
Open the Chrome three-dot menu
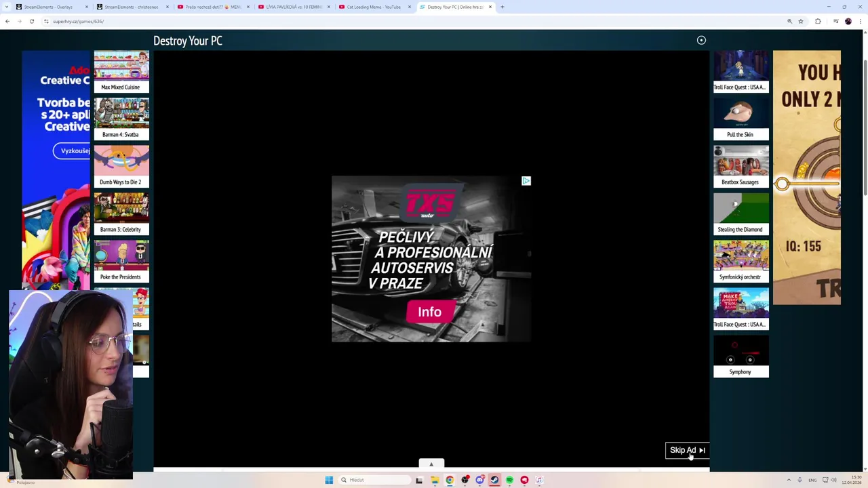(861, 21)
